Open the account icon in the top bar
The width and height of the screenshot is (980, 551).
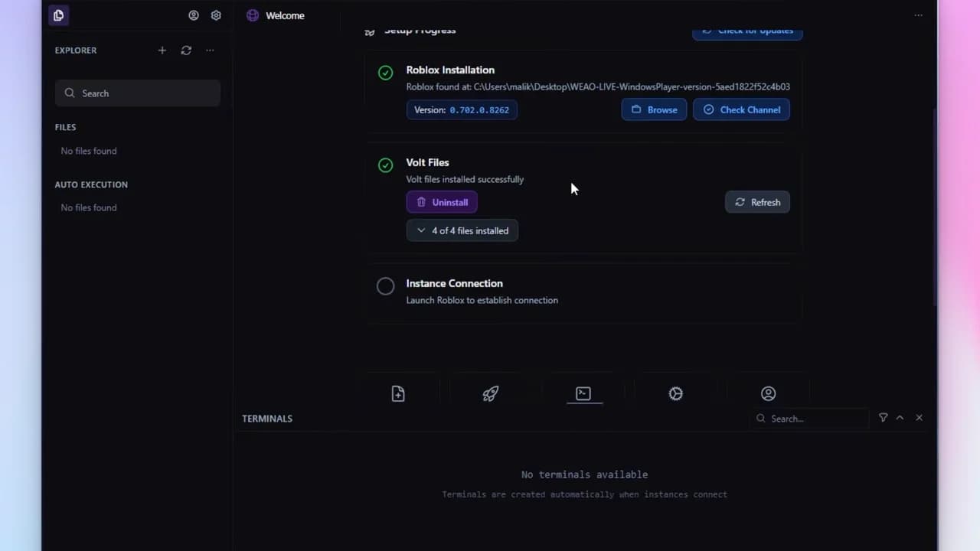194,15
